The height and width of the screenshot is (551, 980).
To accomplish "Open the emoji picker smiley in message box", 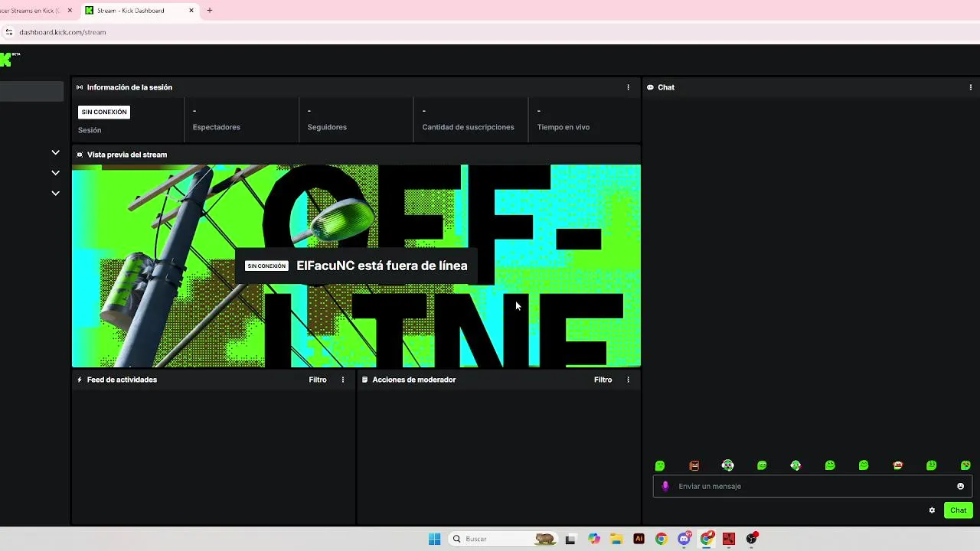I will point(960,486).
